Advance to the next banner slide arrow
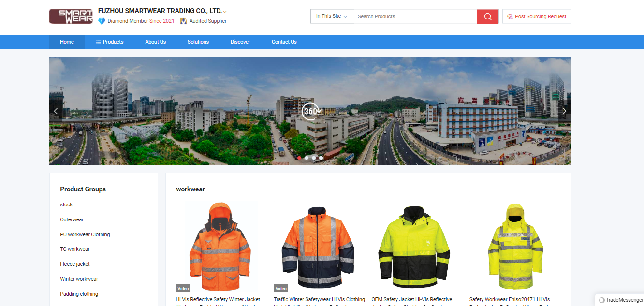The width and height of the screenshot is (644, 306). tap(564, 111)
